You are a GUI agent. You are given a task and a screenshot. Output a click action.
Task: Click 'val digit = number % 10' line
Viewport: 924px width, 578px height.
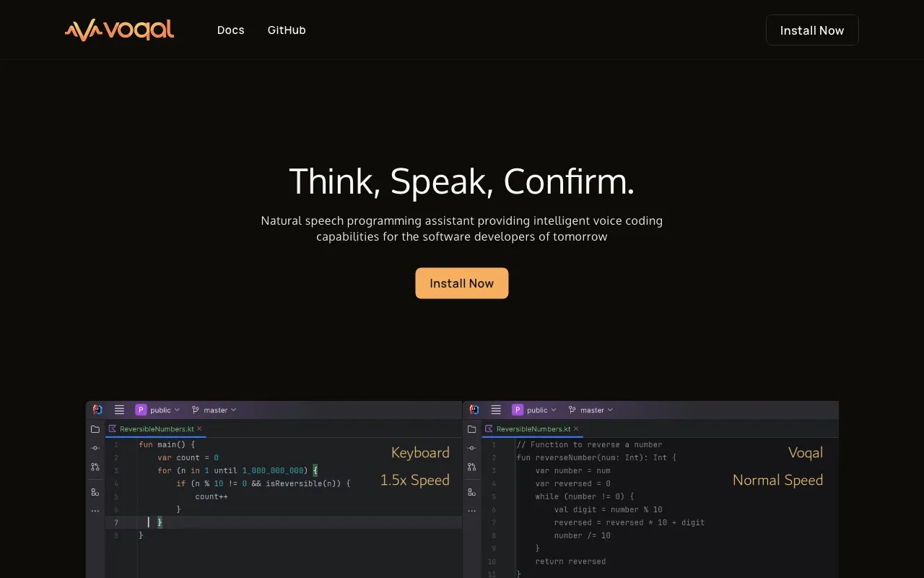pyautogui.click(x=609, y=509)
